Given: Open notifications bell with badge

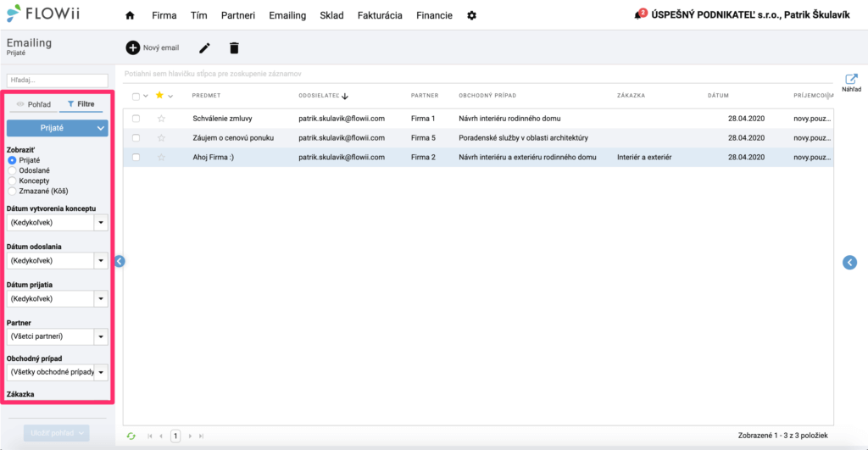Looking at the screenshot, I should point(639,14).
